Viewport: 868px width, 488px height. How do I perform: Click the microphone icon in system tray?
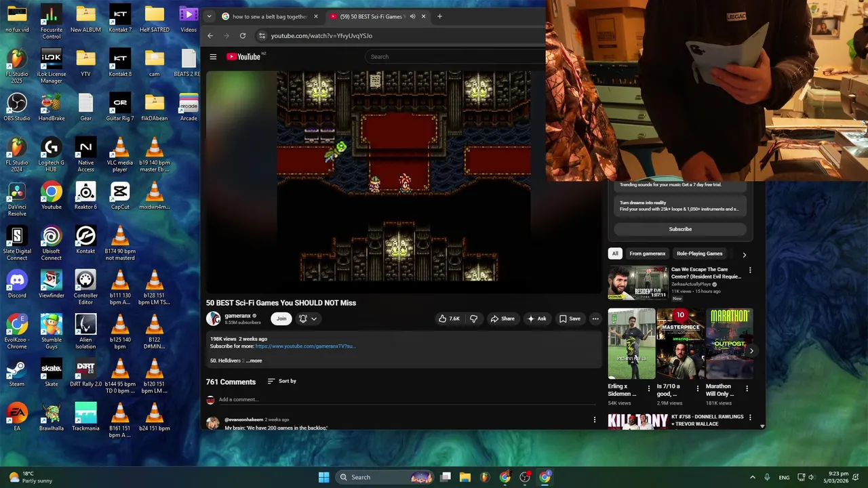pos(767,477)
